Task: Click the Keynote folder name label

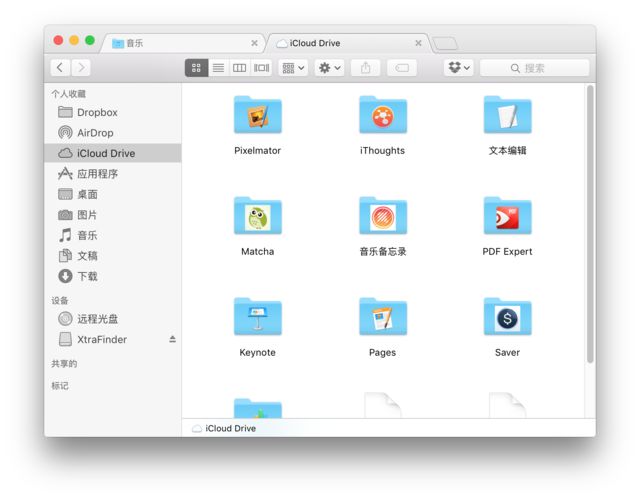Action: click(x=258, y=352)
